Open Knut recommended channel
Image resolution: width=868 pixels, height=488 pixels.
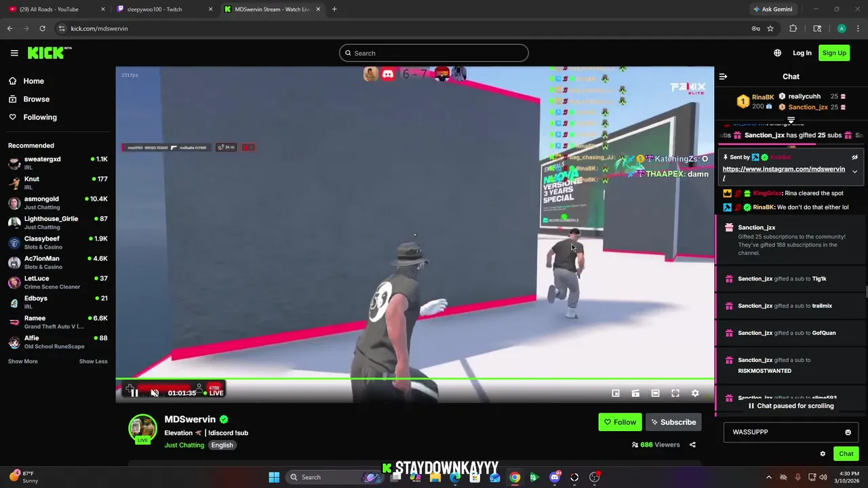pos(58,183)
